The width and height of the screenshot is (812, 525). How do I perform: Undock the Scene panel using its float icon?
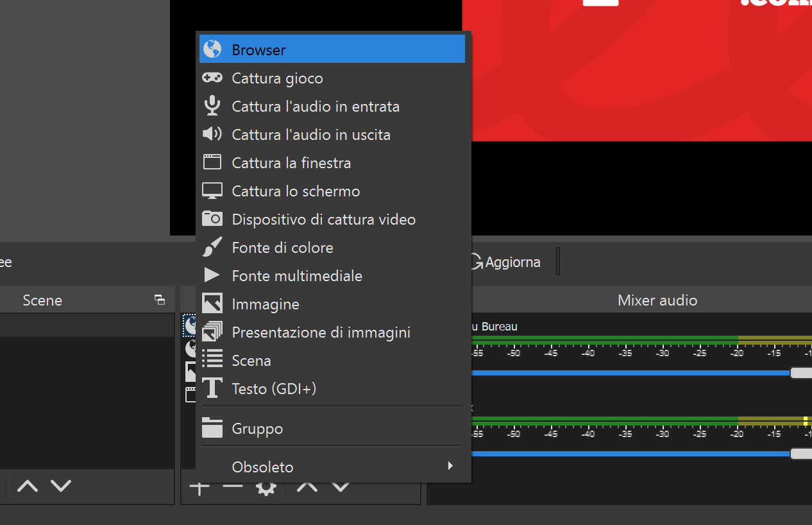[160, 300]
